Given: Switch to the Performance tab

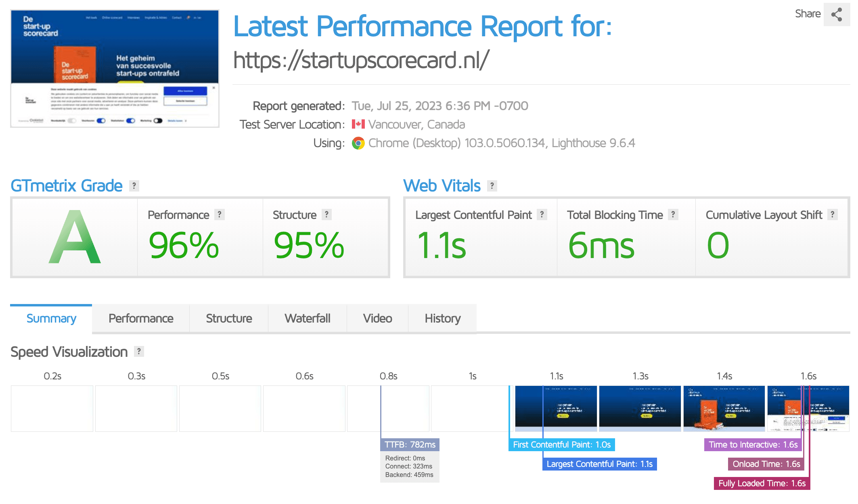Looking at the screenshot, I should pyautogui.click(x=141, y=319).
